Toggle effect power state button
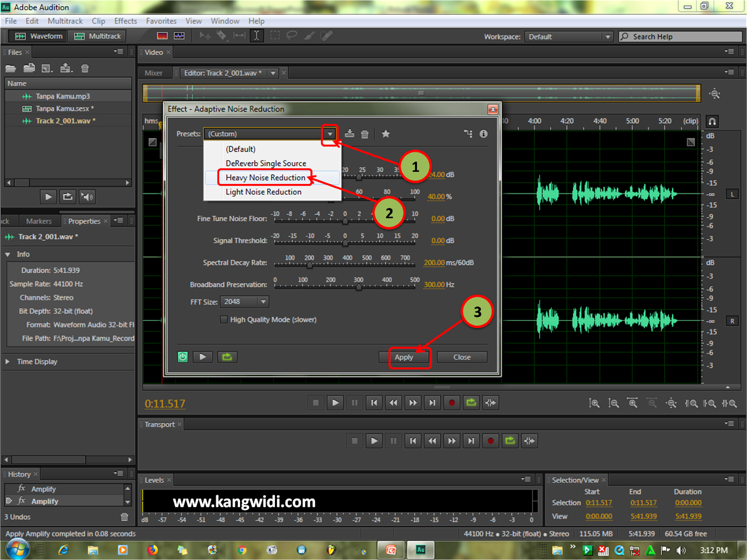The height and width of the screenshot is (560, 747). [183, 357]
